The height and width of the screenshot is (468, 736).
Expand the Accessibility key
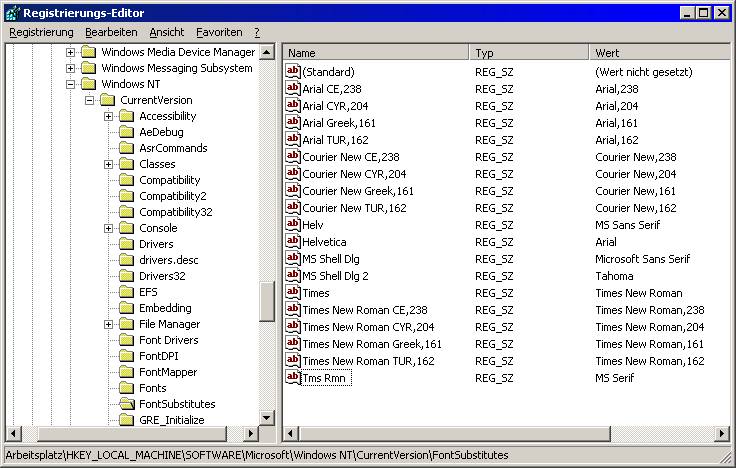click(x=108, y=116)
